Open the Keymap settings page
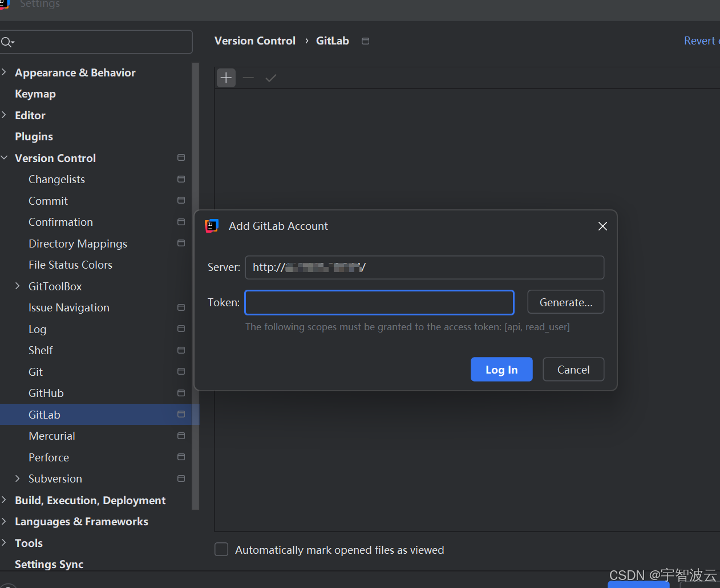This screenshot has width=720, height=588. (x=35, y=94)
